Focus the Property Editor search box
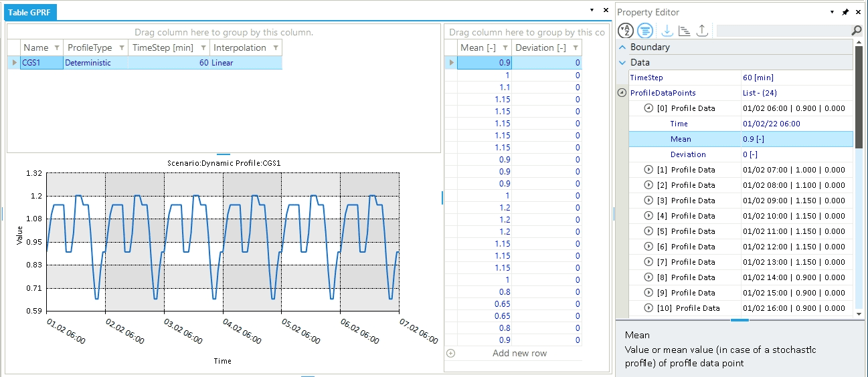 click(x=783, y=31)
